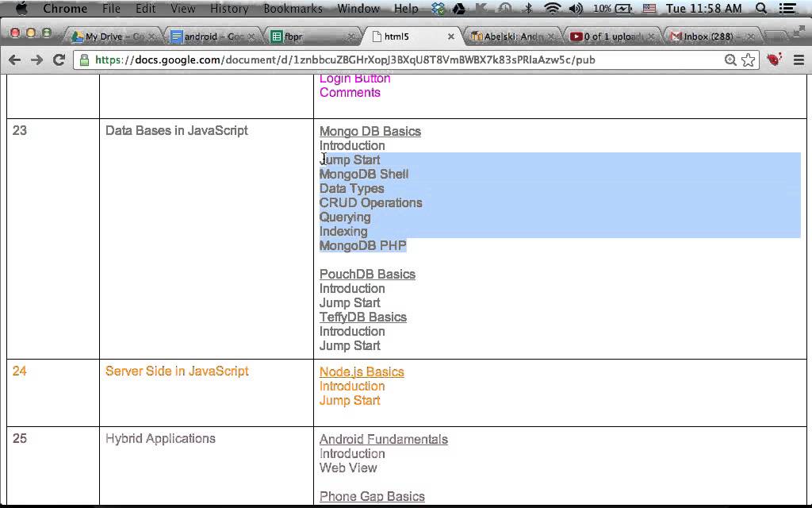Open the Android Fundamentals link
The image size is (812, 508).
pos(383,440)
